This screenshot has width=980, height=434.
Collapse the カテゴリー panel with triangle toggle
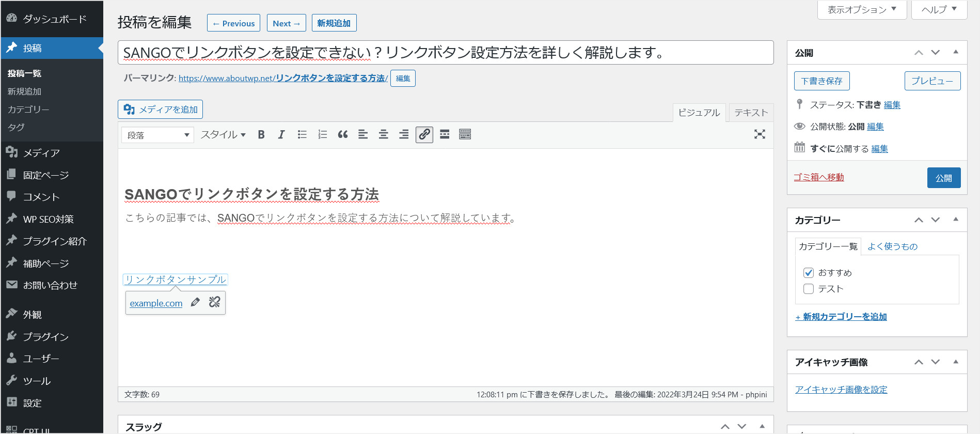click(x=956, y=220)
